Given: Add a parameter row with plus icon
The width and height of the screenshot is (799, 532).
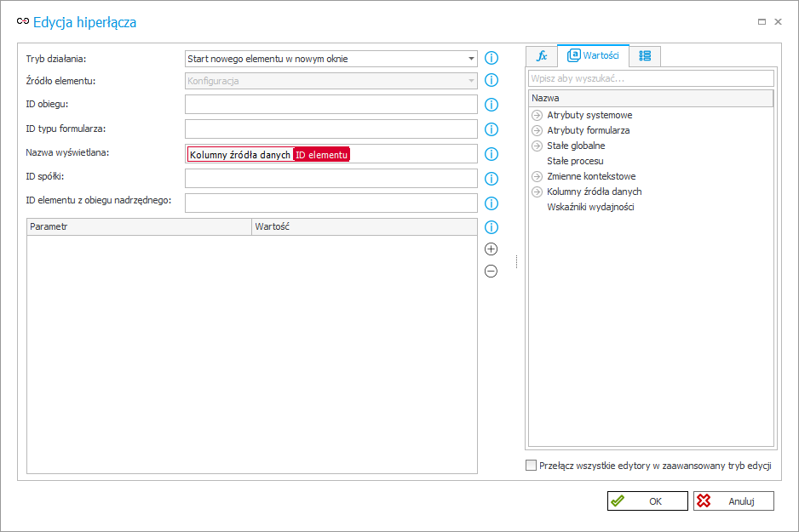Looking at the screenshot, I should 491,249.
